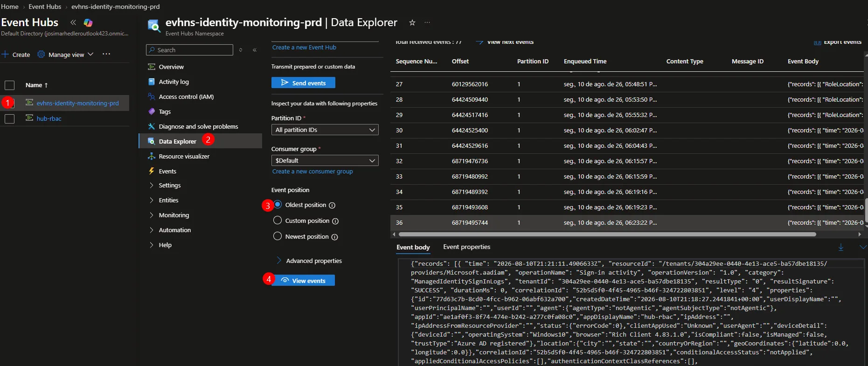This screenshot has height=366, width=868.
Task: Open the hub-rbac namespace link
Action: tap(49, 118)
